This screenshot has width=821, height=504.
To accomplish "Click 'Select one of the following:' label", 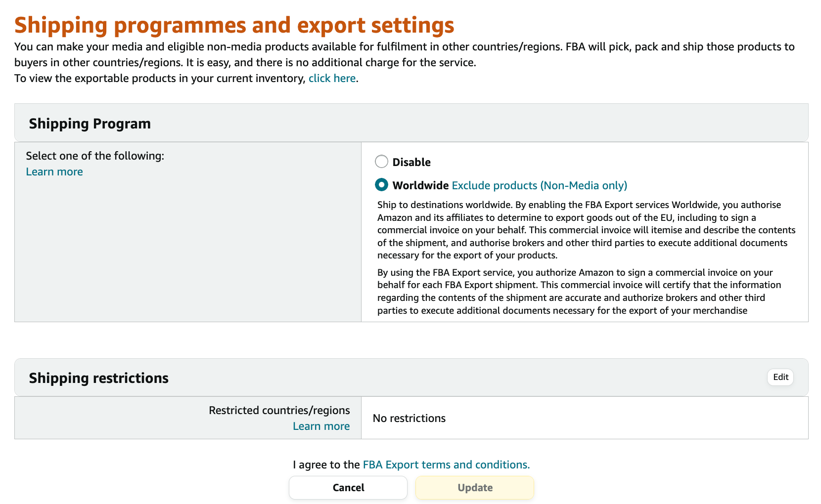I will [95, 156].
